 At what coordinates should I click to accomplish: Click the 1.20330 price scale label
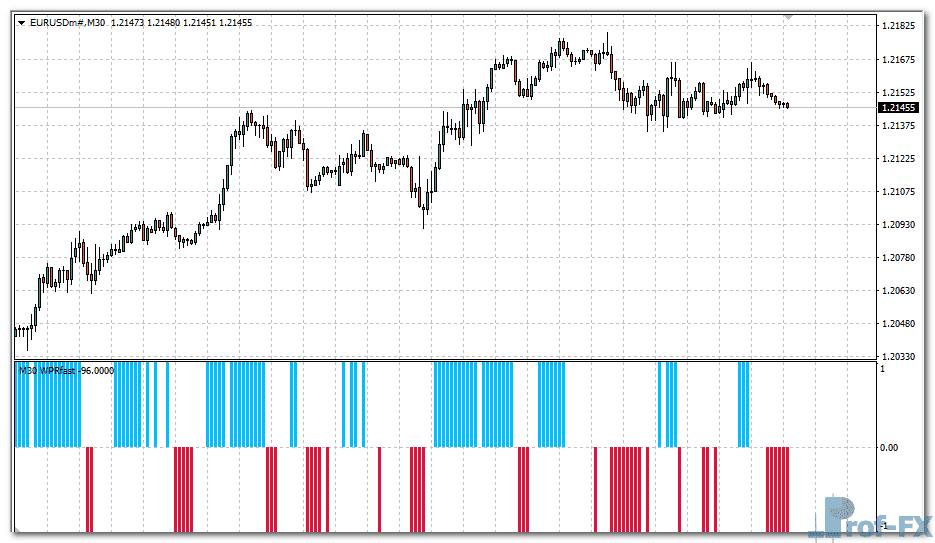899,356
